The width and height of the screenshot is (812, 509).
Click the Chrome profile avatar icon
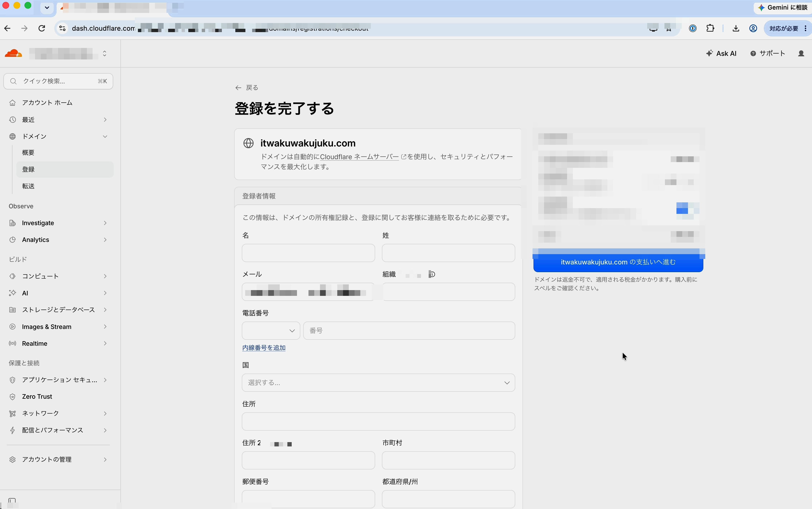coord(753,28)
